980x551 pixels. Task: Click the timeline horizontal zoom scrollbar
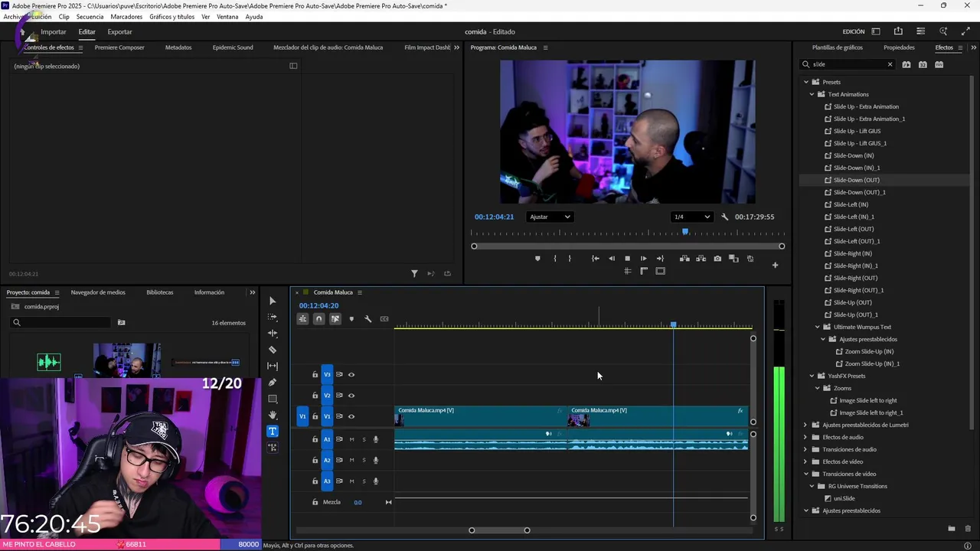499,530
